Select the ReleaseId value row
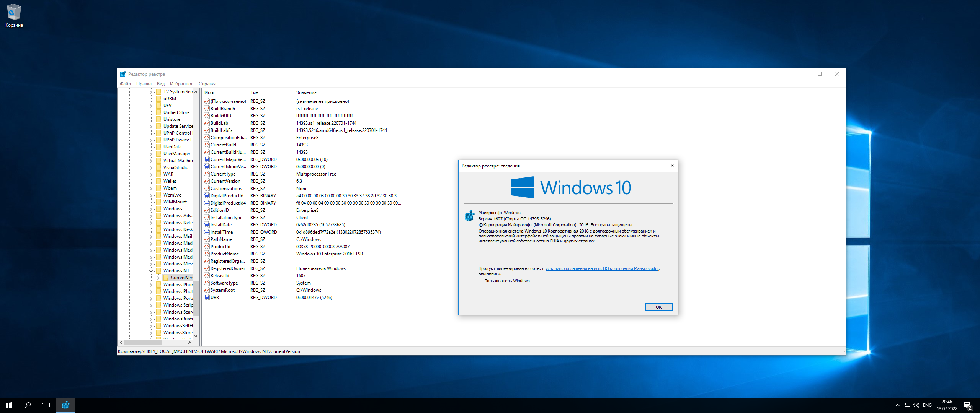 click(303, 276)
